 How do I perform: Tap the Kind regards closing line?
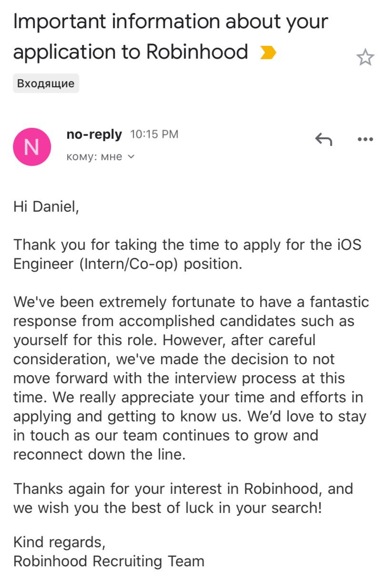pyautogui.click(x=59, y=542)
